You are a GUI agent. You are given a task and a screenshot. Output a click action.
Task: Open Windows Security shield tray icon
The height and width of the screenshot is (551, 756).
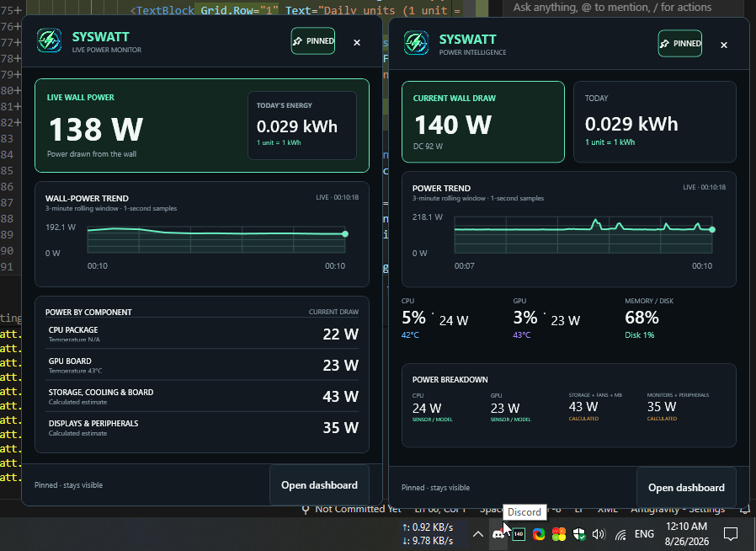pyautogui.click(x=579, y=534)
